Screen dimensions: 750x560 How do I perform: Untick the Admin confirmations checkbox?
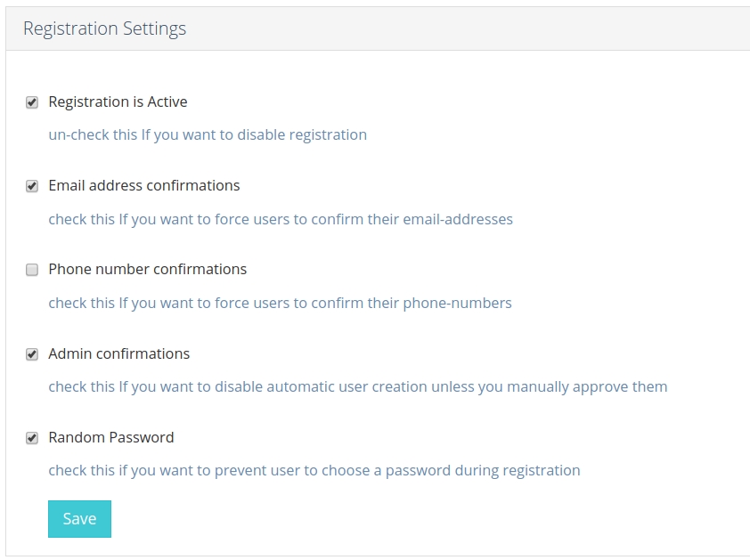pyautogui.click(x=32, y=354)
